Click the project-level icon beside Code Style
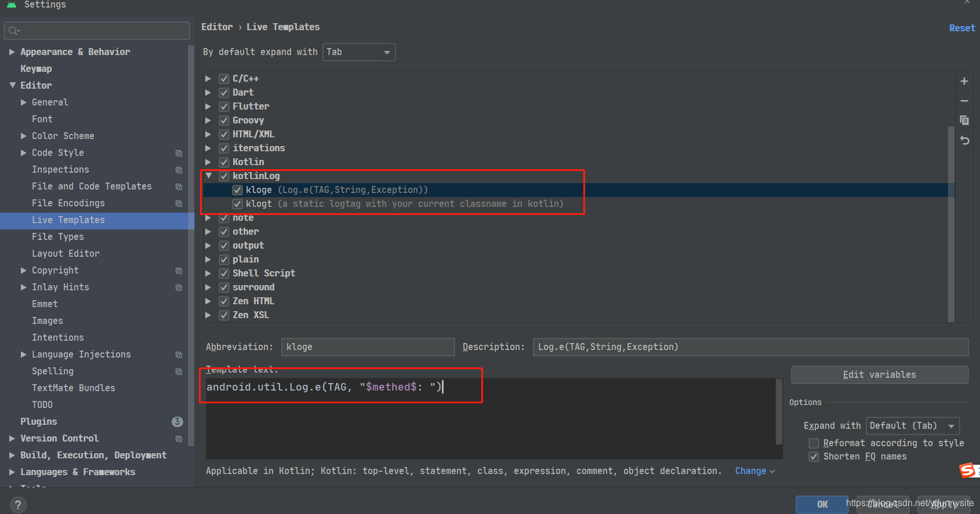The width and height of the screenshot is (980, 514). [179, 153]
